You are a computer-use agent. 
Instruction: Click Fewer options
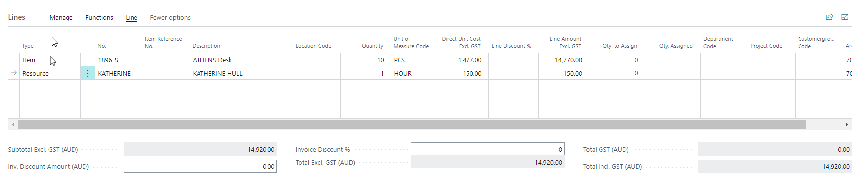(170, 17)
